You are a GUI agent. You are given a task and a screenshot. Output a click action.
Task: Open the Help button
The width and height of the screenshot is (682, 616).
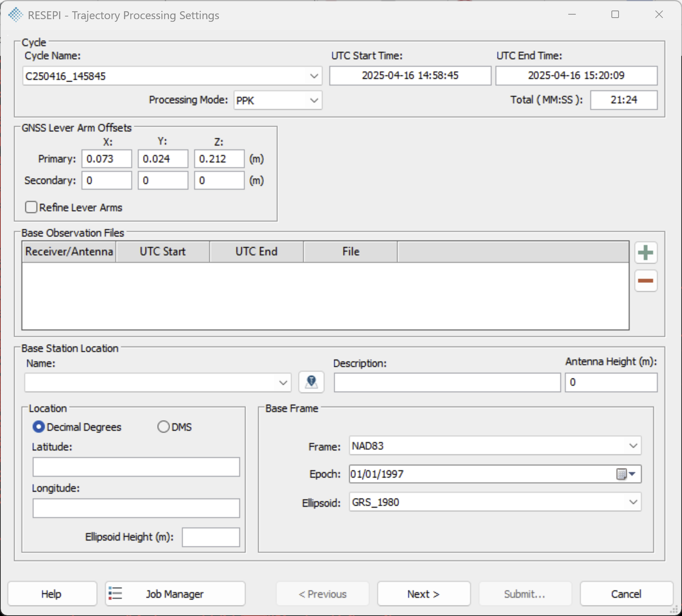pos(52,594)
